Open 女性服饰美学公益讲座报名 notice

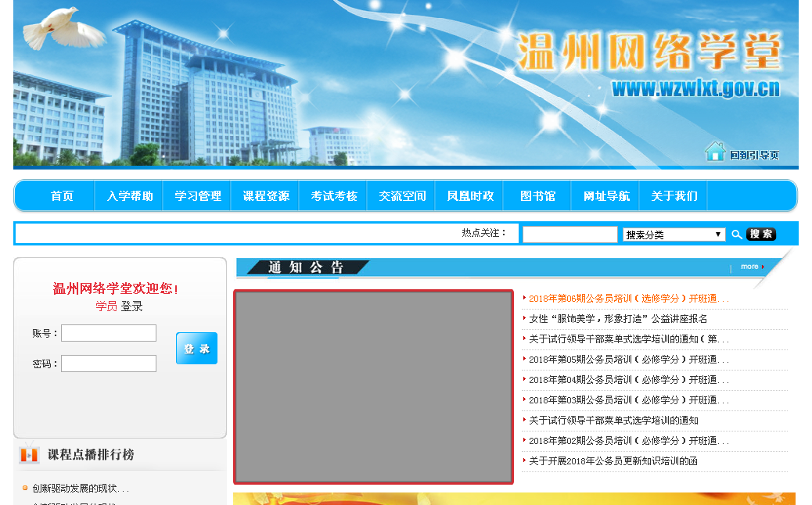coord(618,319)
